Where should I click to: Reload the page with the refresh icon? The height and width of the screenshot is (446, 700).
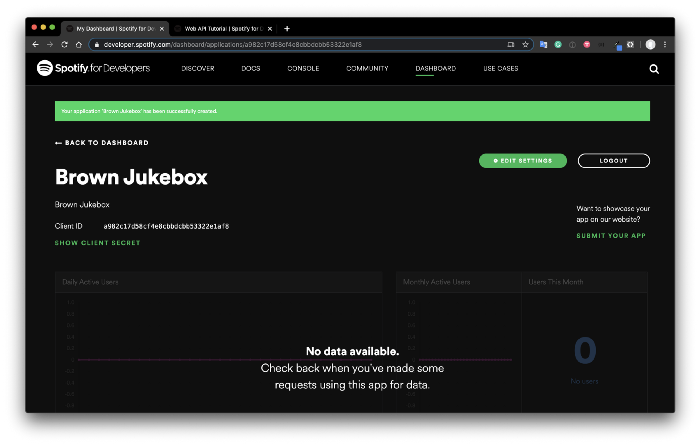pos(64,44)
